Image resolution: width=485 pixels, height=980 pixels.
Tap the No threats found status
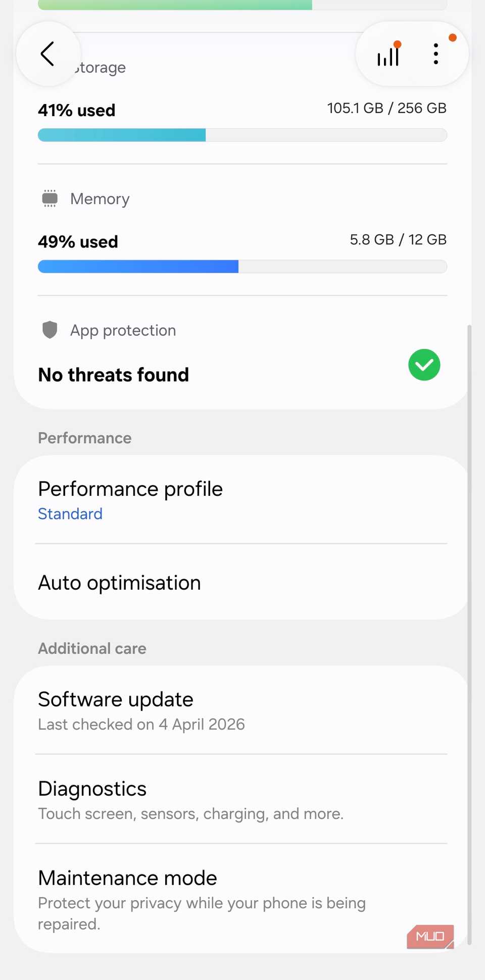point(113,375)
